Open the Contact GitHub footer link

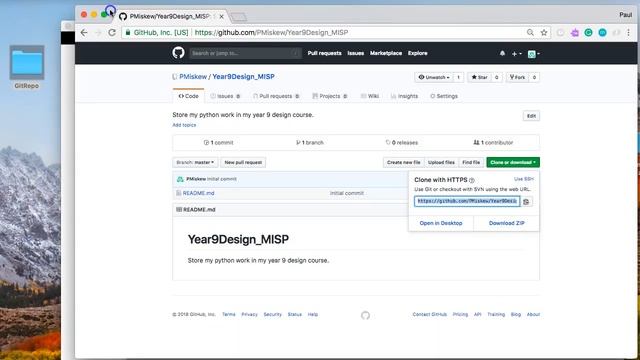pos(429,315)
